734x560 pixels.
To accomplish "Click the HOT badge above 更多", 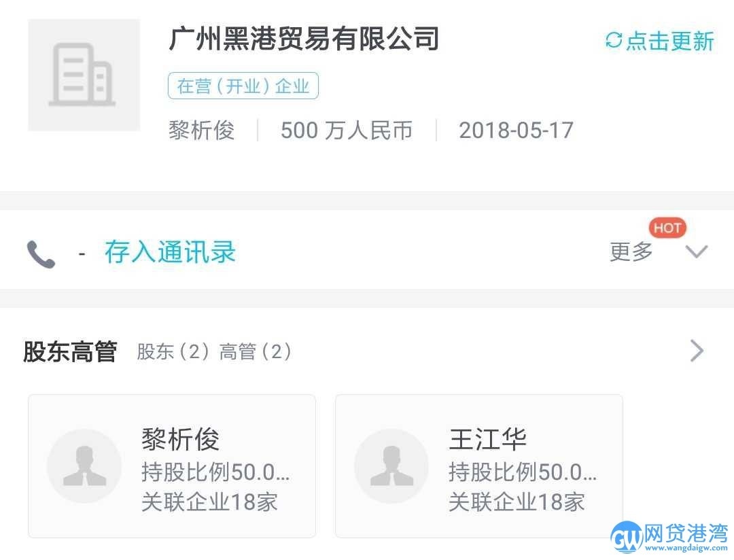I will [x=667, y=228].
